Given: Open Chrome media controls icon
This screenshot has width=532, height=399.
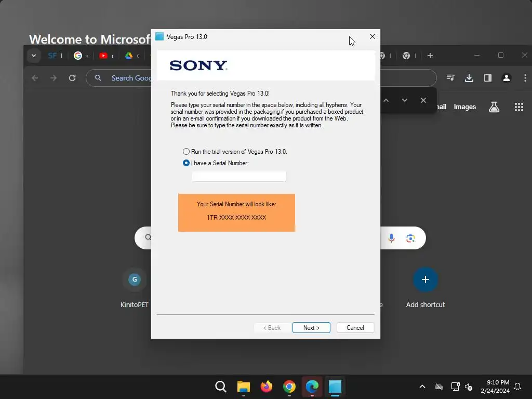Looking at the screenshot, I should 450,78.
